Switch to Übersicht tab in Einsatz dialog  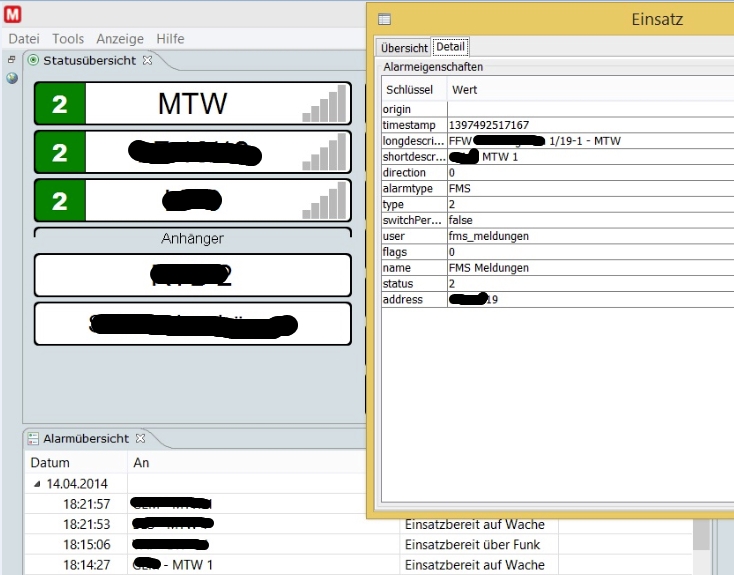[x=404, y=48]
